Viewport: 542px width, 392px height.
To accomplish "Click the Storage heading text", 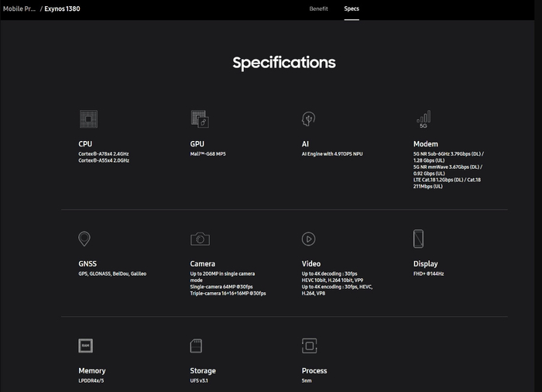I will (203, 370).
